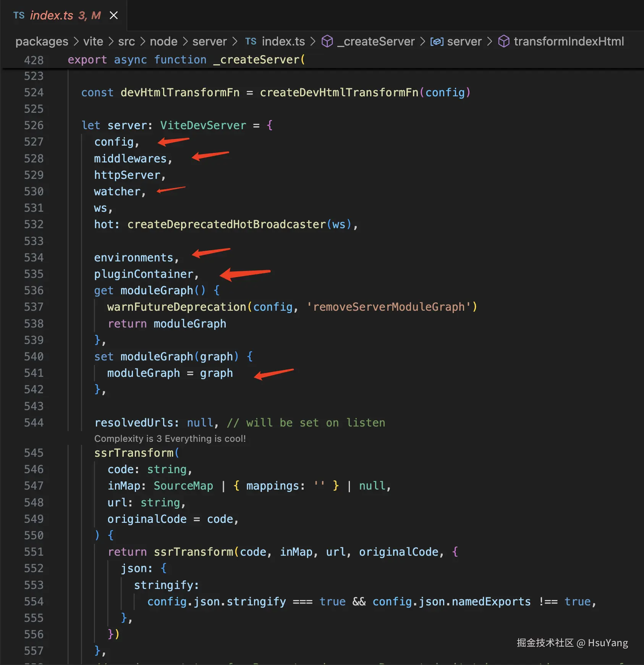Click the 'removeServerModuleGraph' string literal
The height and width of the screenshot is (665, 644).
[389, 307]
